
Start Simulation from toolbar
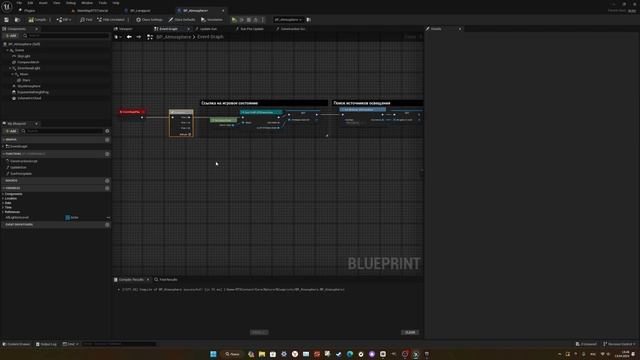coord(212,20)
